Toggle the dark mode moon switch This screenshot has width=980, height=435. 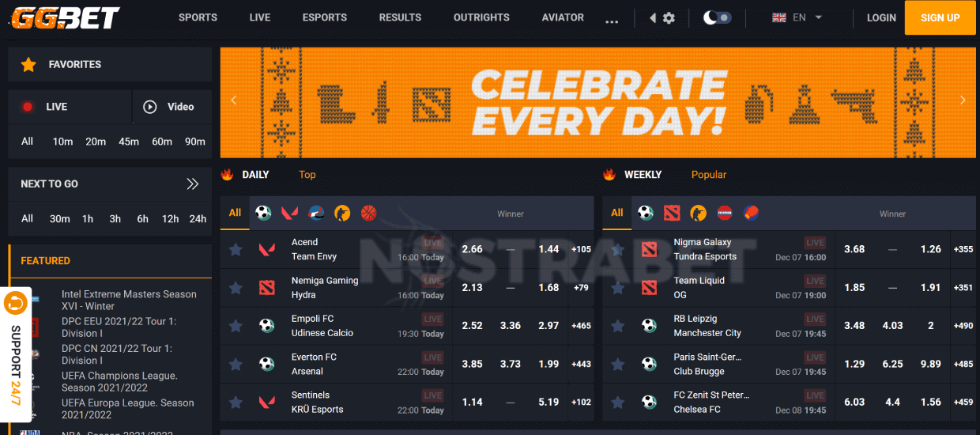tap(718, 17)
